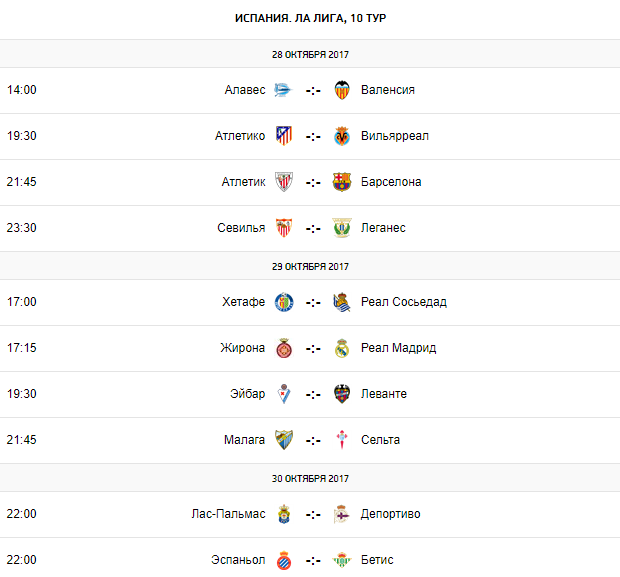Click the Getafe club crest icon
620x577 pixels.
284,302
